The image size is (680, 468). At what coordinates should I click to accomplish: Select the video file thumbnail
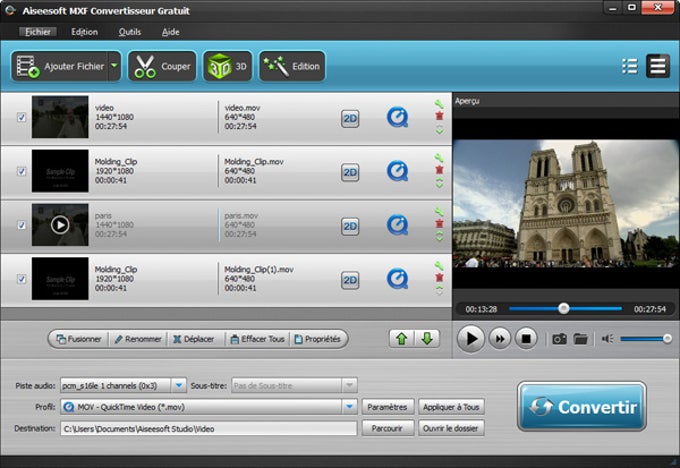(60, 117)
